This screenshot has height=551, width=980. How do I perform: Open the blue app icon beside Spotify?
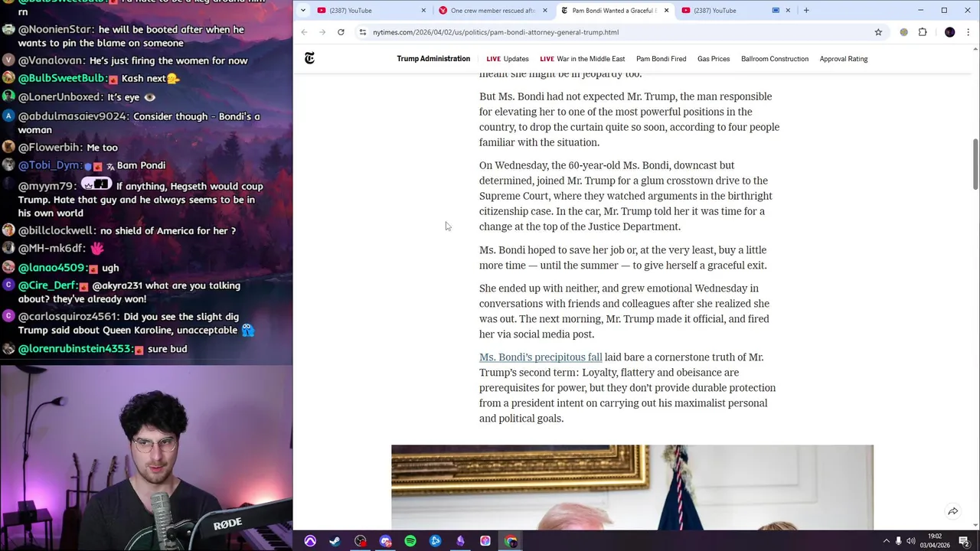pyautogui.click(x=436, y=541)
